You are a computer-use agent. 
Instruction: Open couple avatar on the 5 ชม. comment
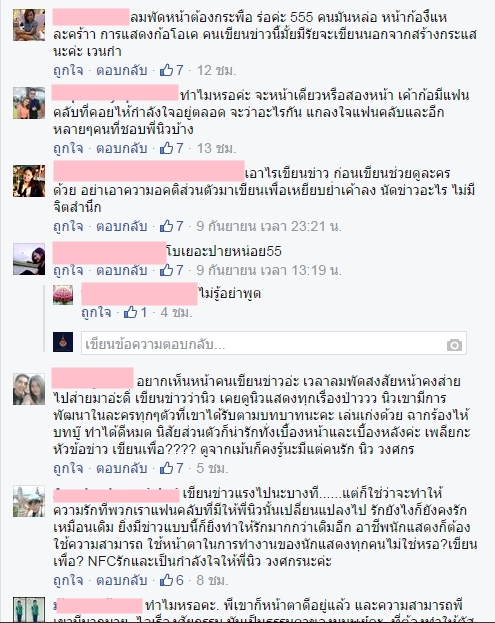(29, 389)
